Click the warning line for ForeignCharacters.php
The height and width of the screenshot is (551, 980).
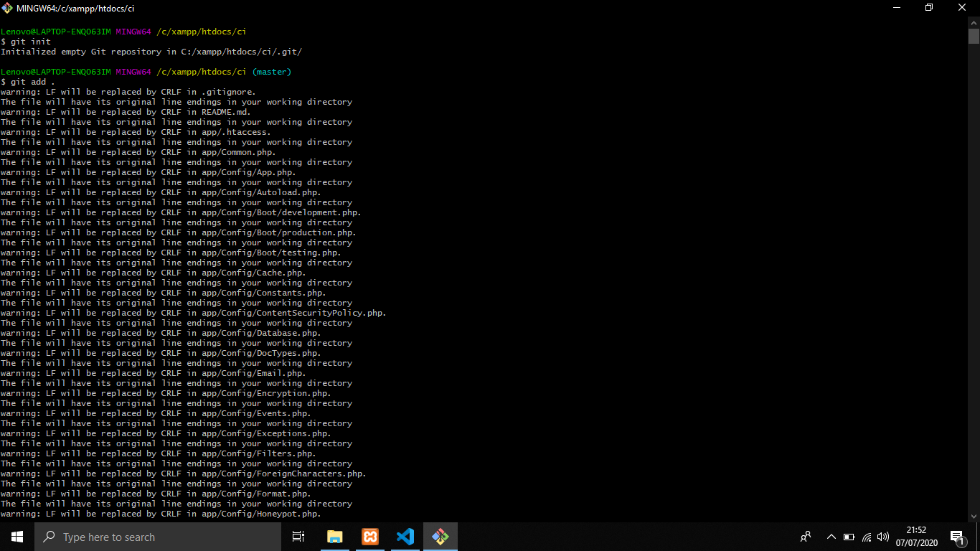tap(184, 474)
